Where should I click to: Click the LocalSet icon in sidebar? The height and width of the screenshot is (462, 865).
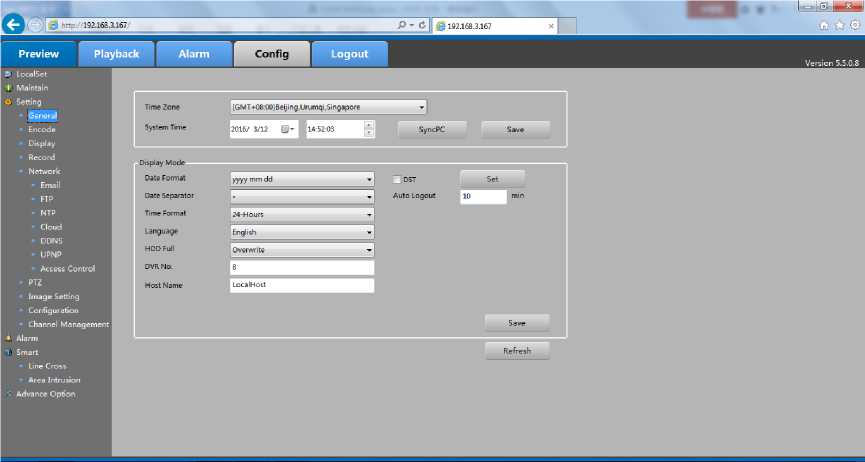[8, 74]
